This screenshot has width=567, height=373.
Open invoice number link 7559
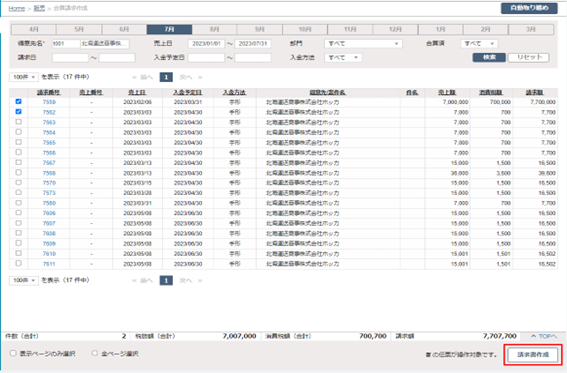pyautogui.click(x=49, y=102)
